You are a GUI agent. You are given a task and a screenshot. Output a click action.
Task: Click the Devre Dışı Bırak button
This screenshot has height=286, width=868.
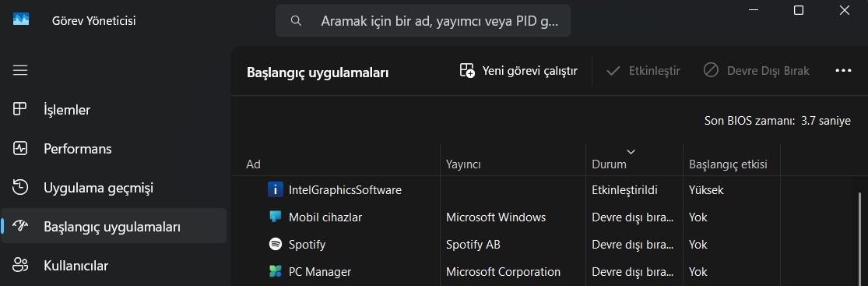click(756, 71)
